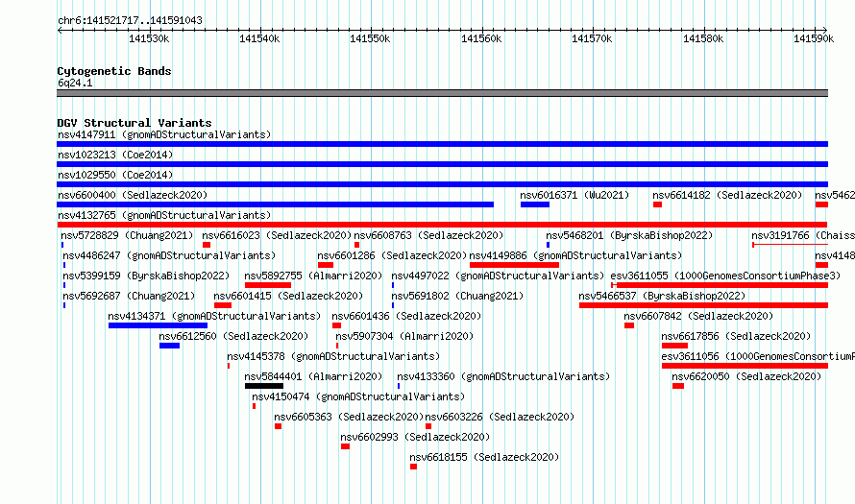This screenshot has width=855, height=504.
Task: Select nsv4149886 gnomAD variant label
Action: (x=575, y=255)
